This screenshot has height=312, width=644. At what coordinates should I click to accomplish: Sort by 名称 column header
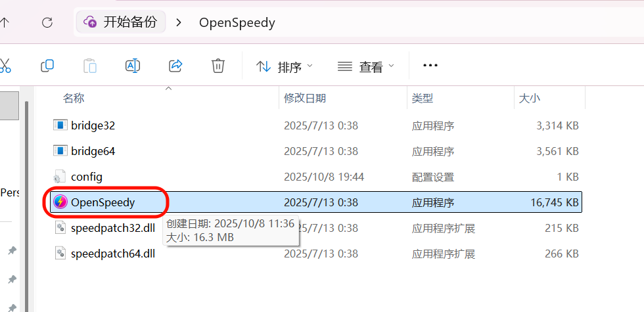click(x=74, y=98)
